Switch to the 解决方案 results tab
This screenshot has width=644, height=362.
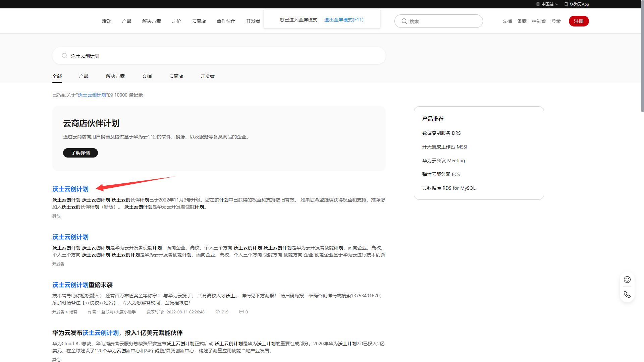click(x=115, y=76)
